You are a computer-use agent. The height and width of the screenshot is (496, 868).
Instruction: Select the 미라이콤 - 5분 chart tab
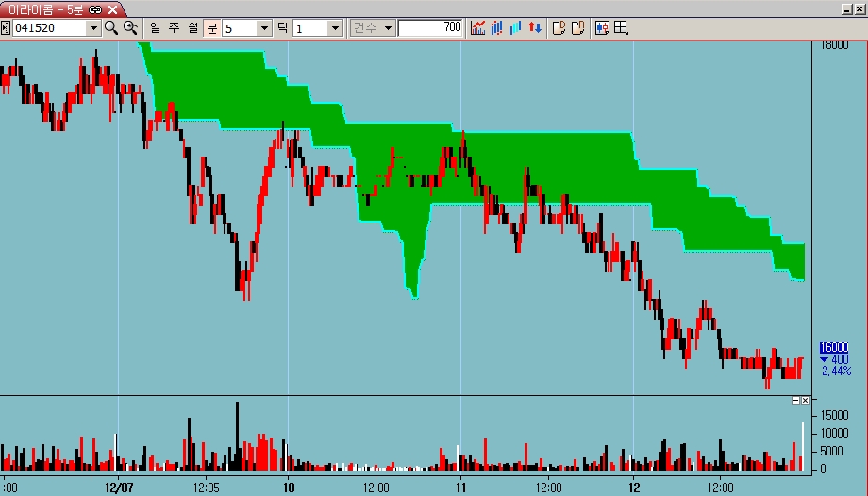[x=45, y=8]
